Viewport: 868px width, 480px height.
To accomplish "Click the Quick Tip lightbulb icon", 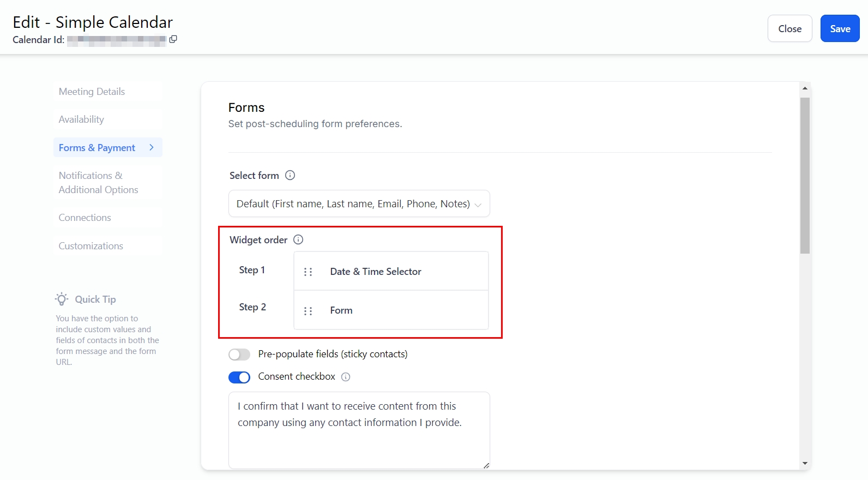I will [62, 299].
